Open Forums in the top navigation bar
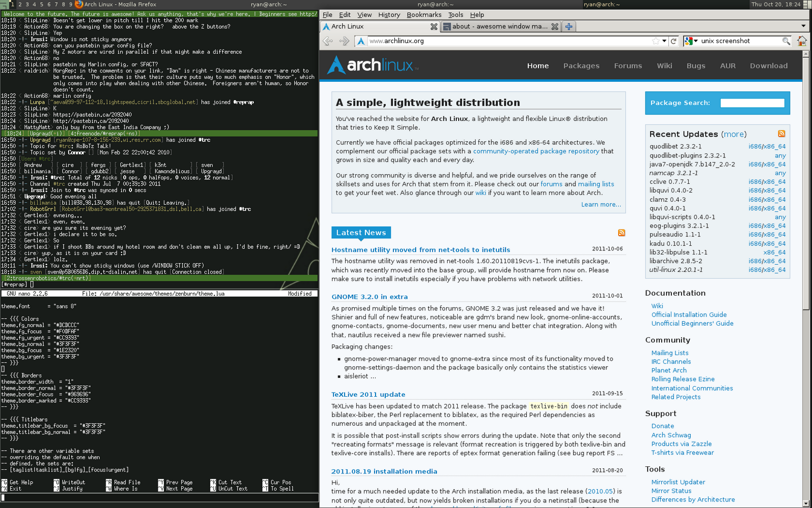The width and height of the screenshot is (812, 508). [628, 66]
